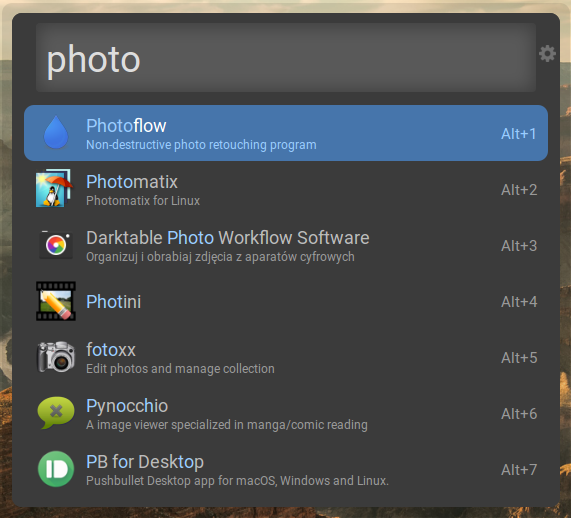Screen dimensions: 571x518
Task: Click the fotoxx camera icon
Action: coord(56,357)
